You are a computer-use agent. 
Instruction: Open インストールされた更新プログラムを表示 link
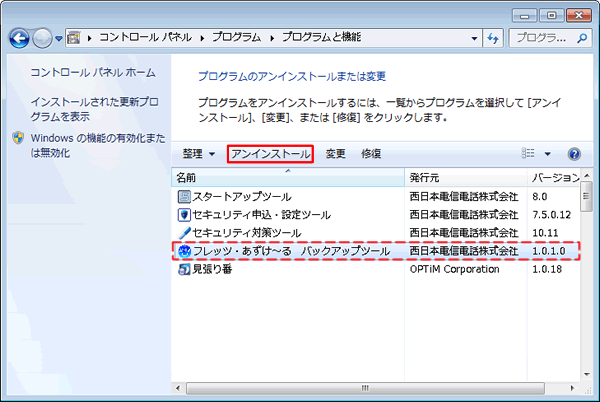point(94,109)
